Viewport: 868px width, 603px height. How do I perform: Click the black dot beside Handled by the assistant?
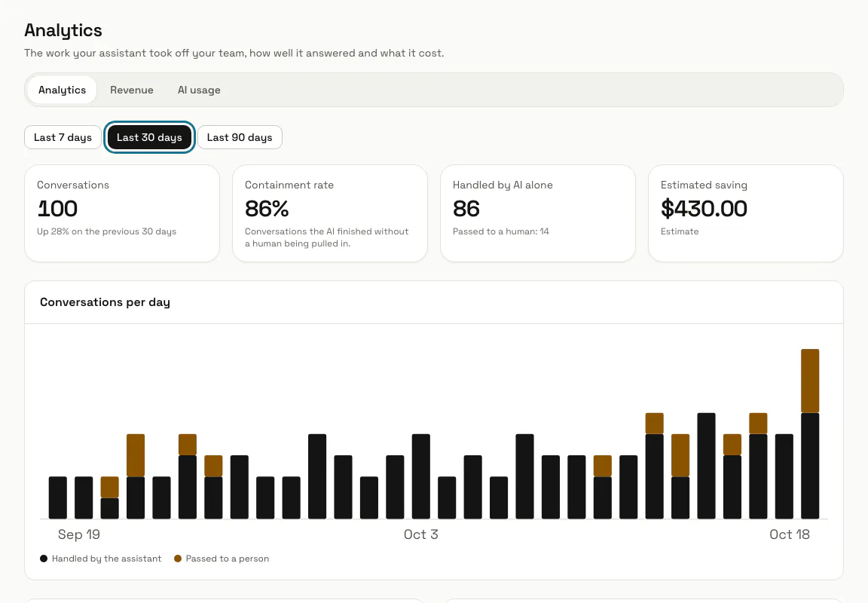coord(44,559)
